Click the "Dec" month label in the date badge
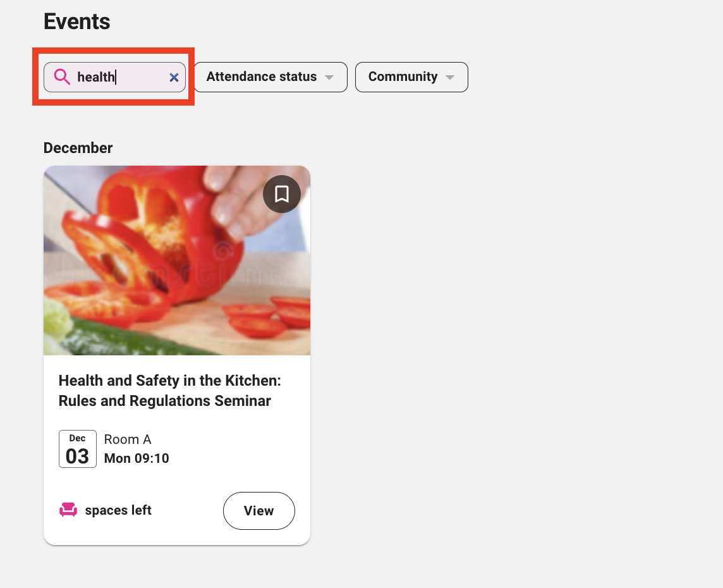 [77, 438]
